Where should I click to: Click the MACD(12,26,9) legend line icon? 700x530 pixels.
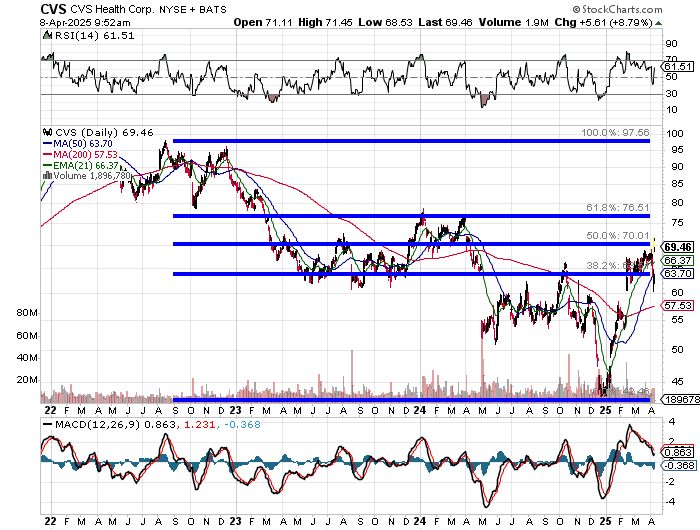coord(46,428)
